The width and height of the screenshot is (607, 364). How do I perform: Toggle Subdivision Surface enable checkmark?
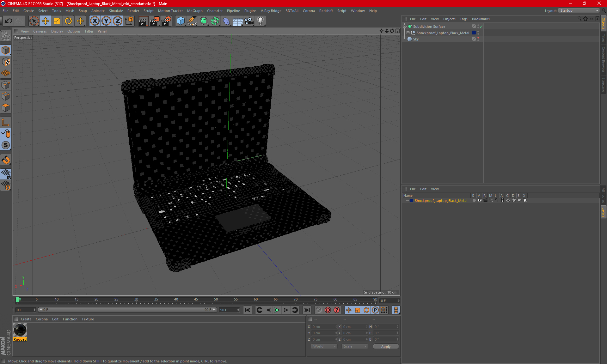pos(481,27)
